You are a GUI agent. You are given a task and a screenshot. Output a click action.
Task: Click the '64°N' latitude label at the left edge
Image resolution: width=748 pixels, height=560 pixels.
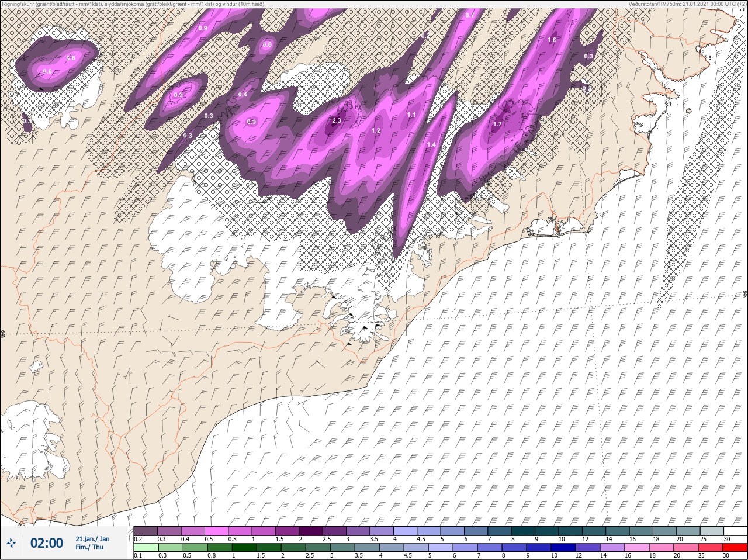pyautogui.click(x=3, y=336)
